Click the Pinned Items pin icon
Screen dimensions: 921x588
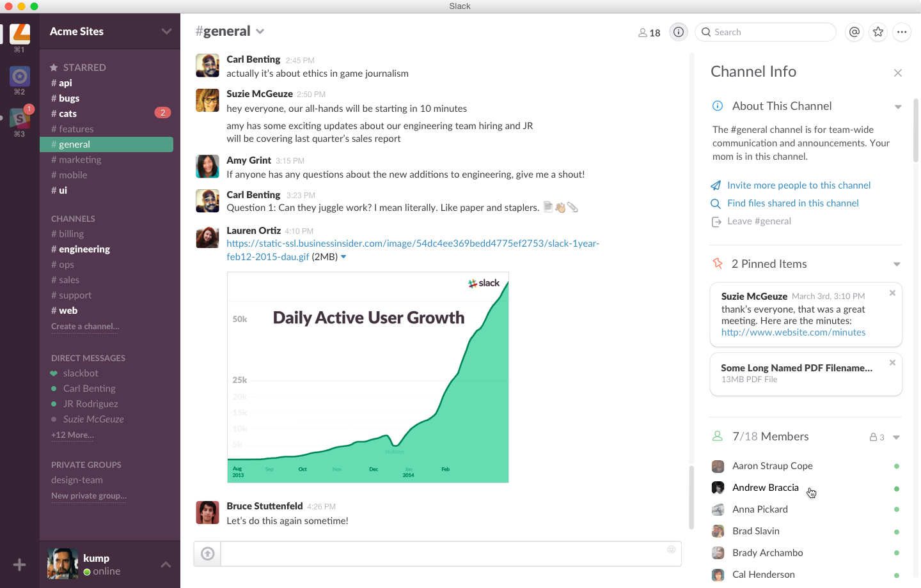pos(718,263)
